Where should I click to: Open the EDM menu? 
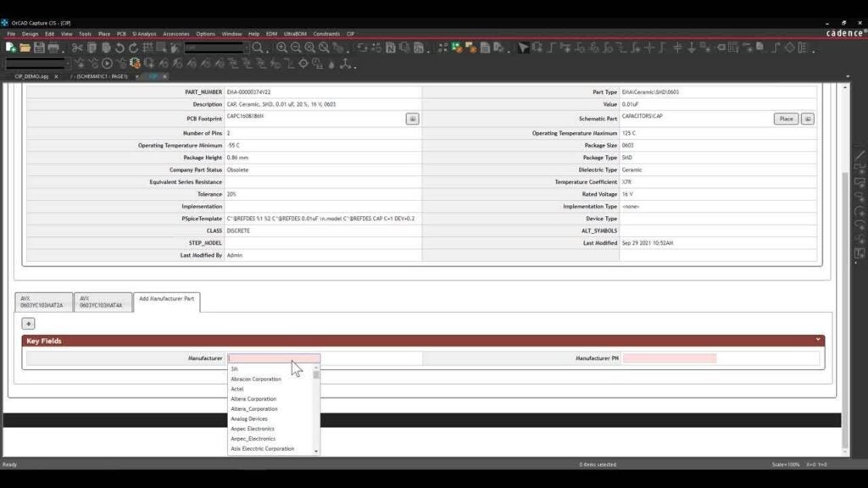click(x=271, y=34)
